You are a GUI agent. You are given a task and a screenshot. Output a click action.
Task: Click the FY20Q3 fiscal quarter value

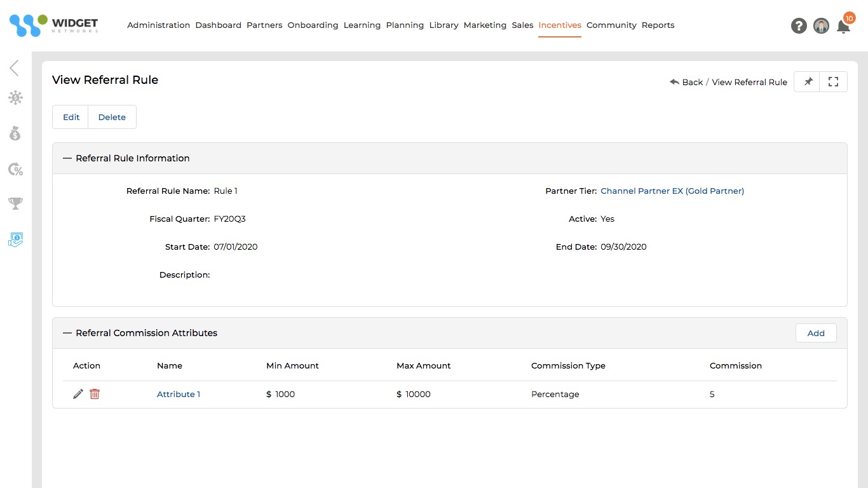(230, 219)
